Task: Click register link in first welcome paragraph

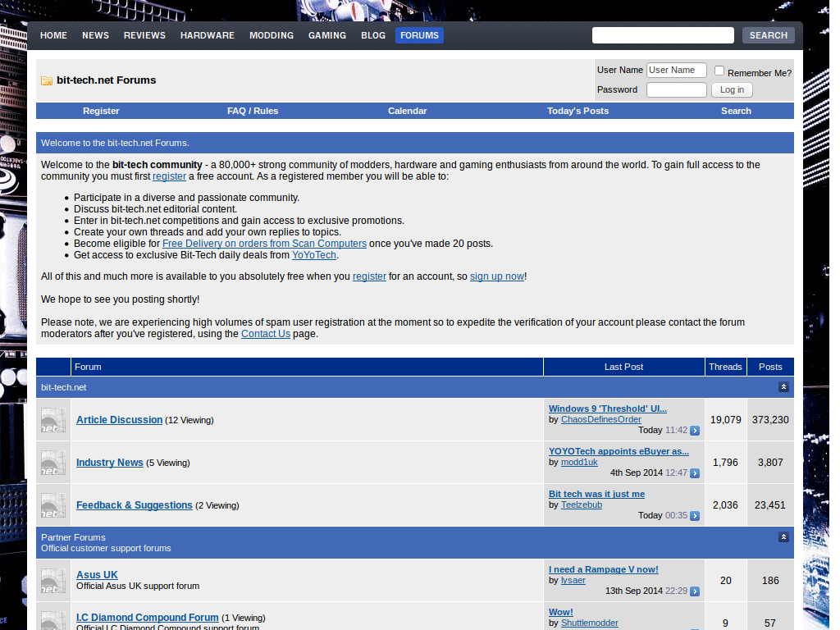Action: click(x=169, y=176)
